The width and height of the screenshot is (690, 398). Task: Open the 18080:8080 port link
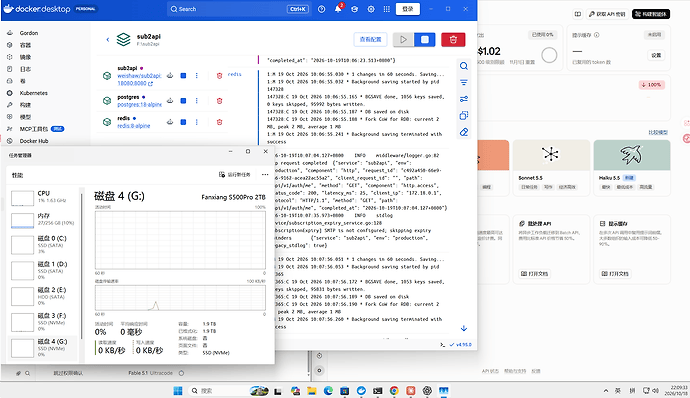135,83
